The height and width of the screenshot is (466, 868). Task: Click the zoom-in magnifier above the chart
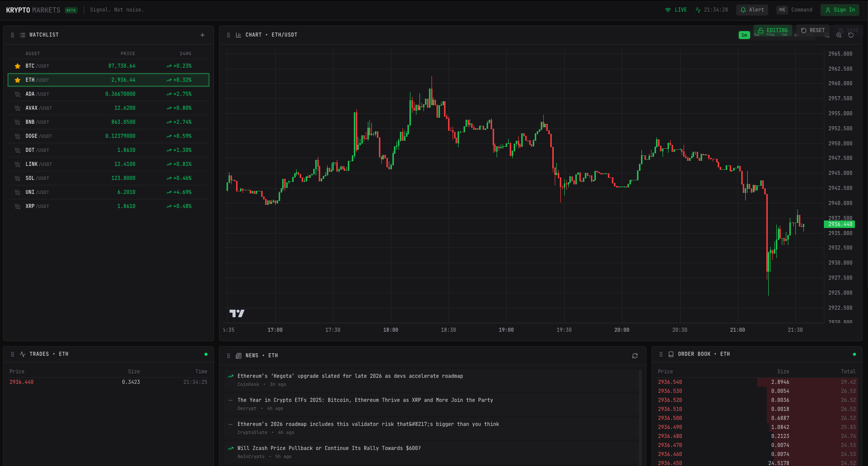[839, 36]
